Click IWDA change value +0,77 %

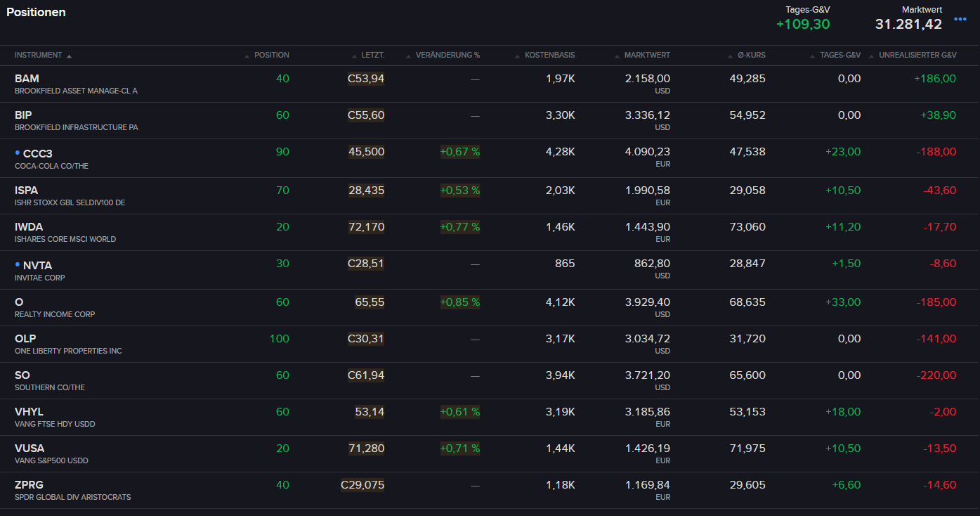click(x=459, y=227)
